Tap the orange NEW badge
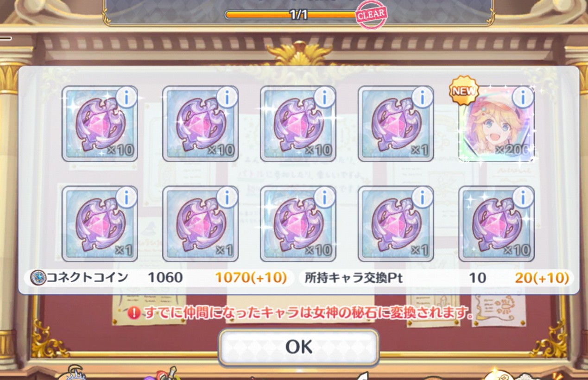Viewport: 588px width, 380px height. [464, 90]
